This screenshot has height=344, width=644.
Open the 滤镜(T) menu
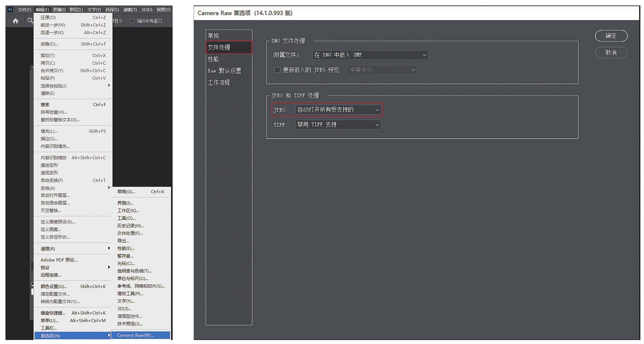click(x=130, y=10)
